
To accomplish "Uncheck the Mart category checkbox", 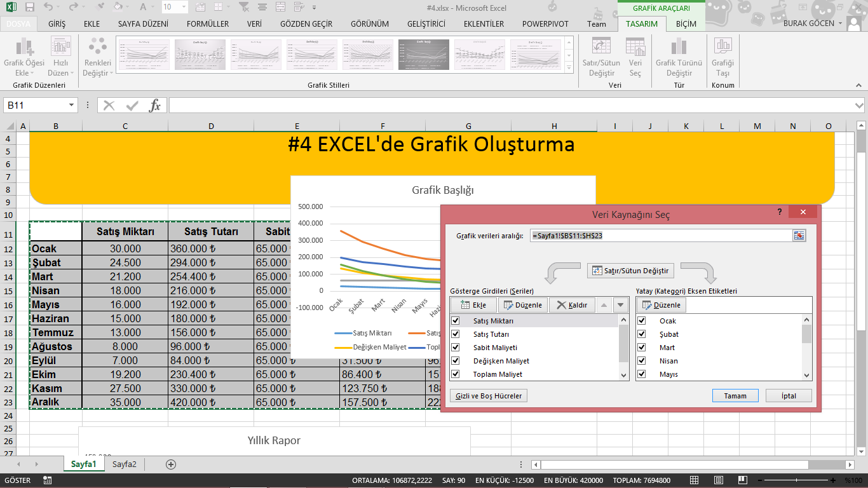I will (x=642, y=348).
